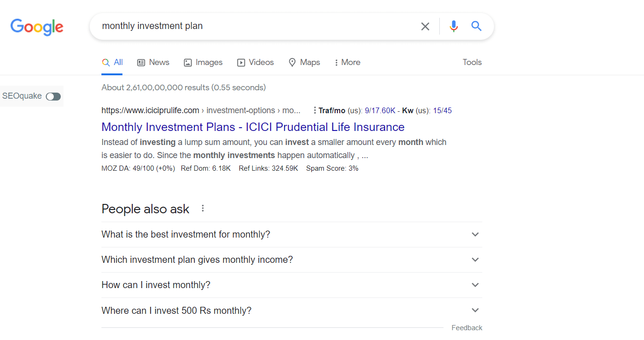Image resolution: width=644 pixels, height=340 pixels.
Task: Toggle the SEOquake switch
Action: 53,96
